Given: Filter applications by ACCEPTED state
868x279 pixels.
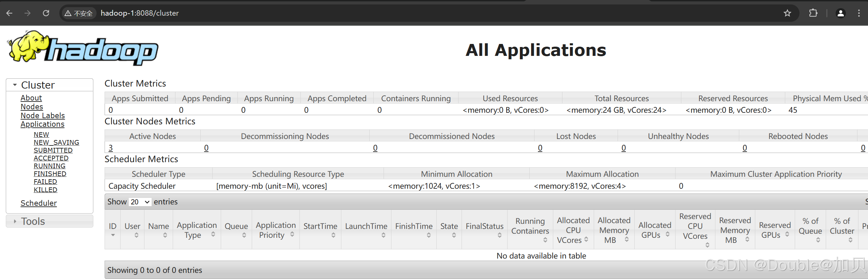Looking at the screenshot, I should [51, 158].
